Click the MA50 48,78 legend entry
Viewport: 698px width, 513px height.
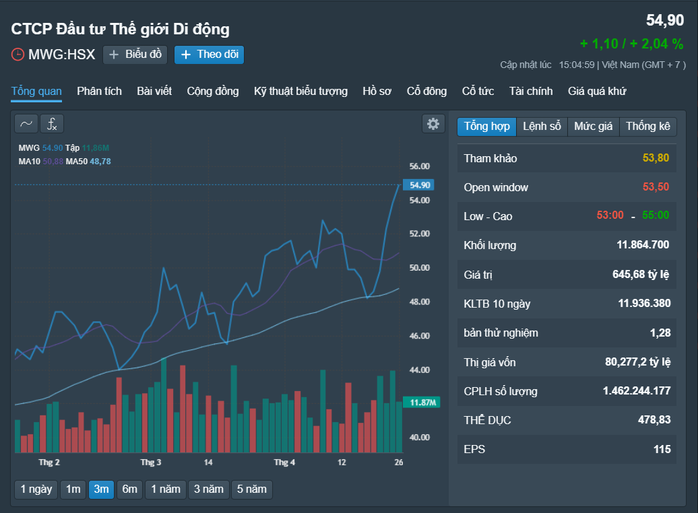pyautogui.click(x=89, y=161)
